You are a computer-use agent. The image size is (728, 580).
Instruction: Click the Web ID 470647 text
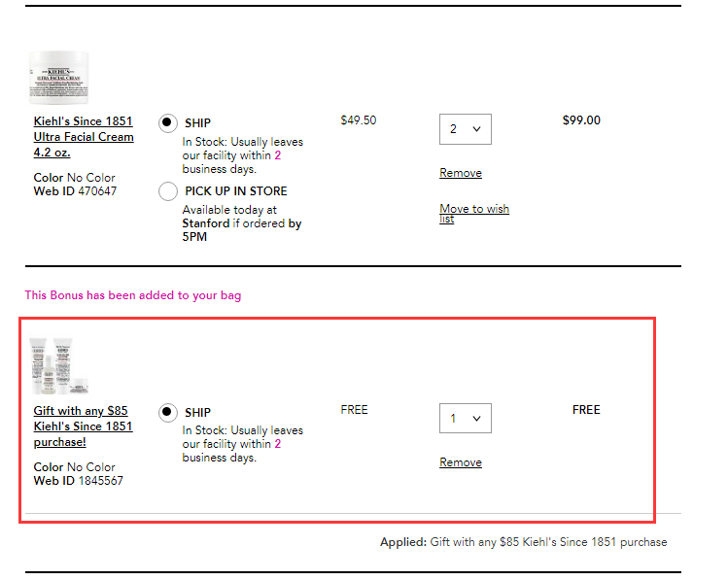[x=75, y=191]
